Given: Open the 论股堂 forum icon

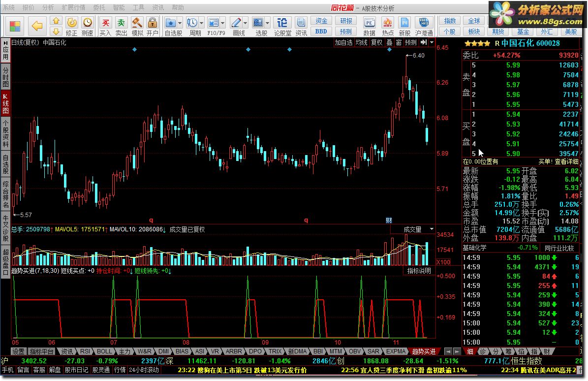Looking at the screenshot, I should coord(282,26).
